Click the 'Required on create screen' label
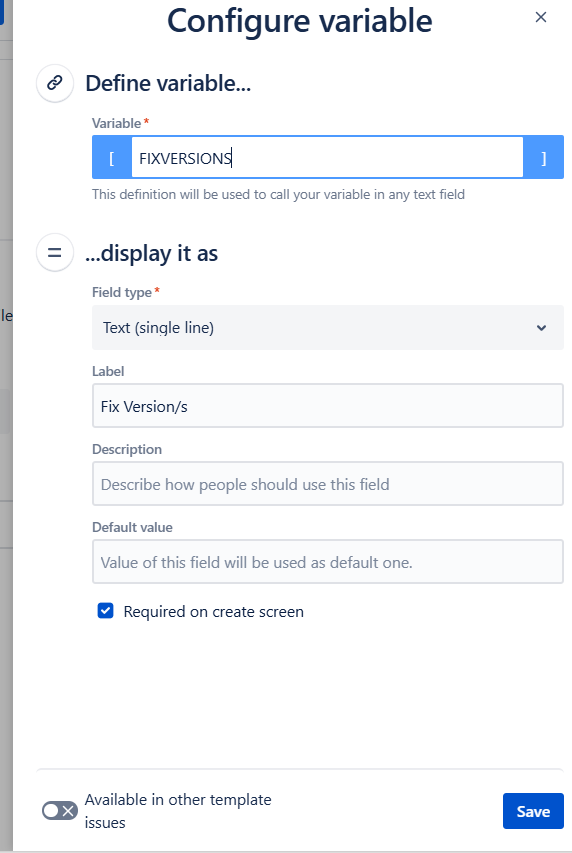572x853 pixels. [213, 611]
